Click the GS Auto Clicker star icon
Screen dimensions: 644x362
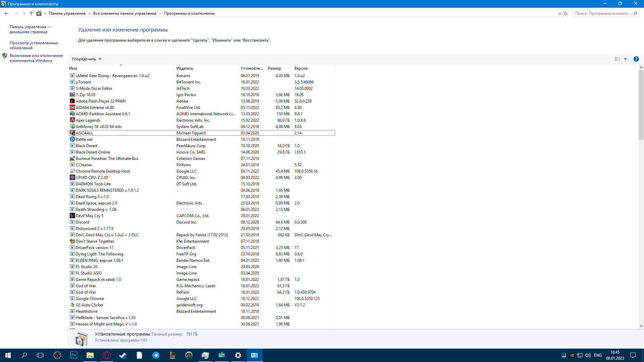click(72, 305)
